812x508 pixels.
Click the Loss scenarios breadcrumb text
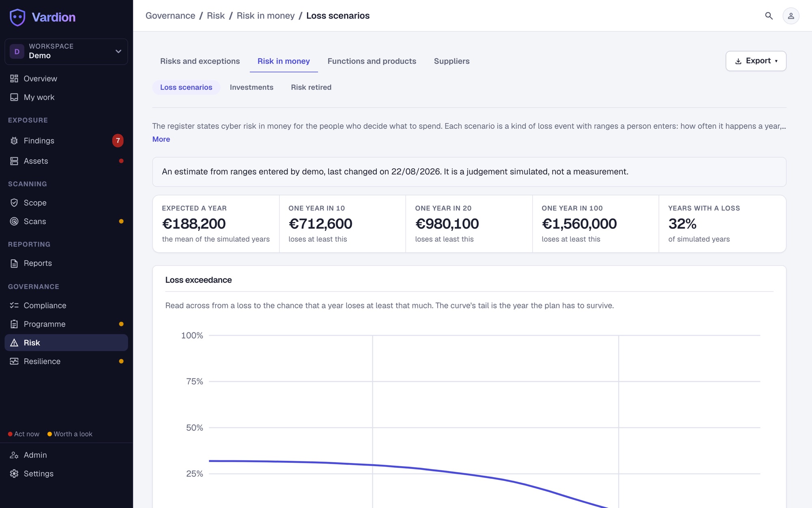coord(338,16)
